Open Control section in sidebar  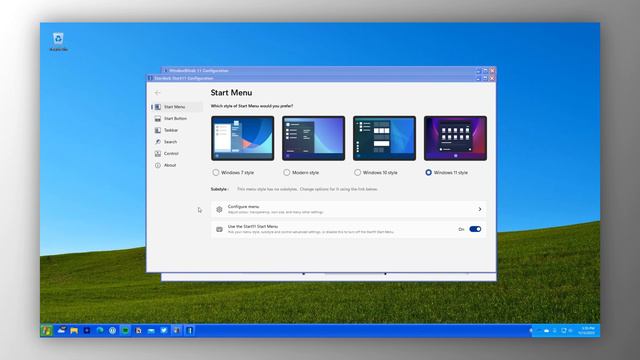coord(177,153)
